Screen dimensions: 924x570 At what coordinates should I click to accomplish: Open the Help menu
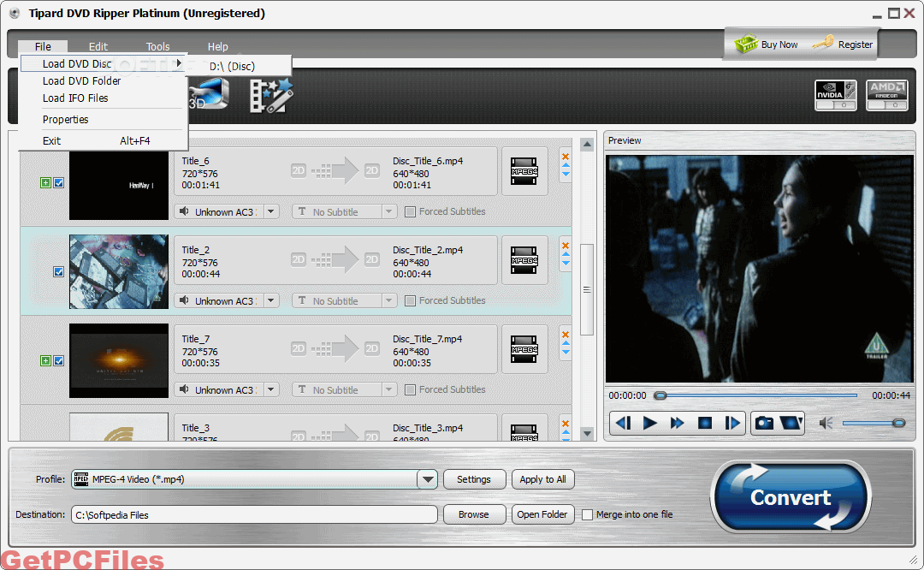point(217,46)
